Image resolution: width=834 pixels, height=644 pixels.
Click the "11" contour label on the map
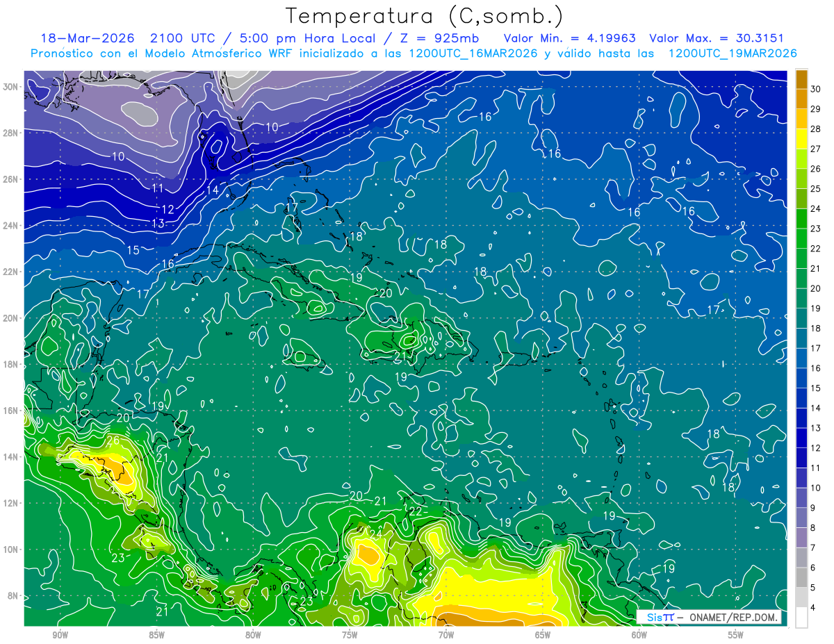158,188
